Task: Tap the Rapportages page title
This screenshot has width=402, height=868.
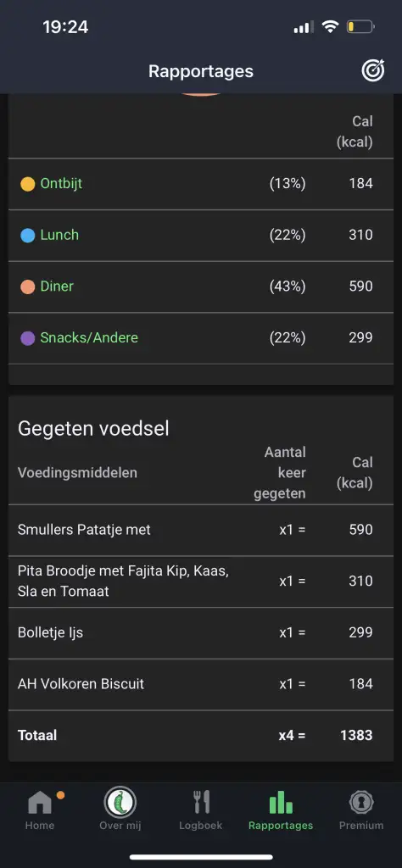Action: click(201, 71)
